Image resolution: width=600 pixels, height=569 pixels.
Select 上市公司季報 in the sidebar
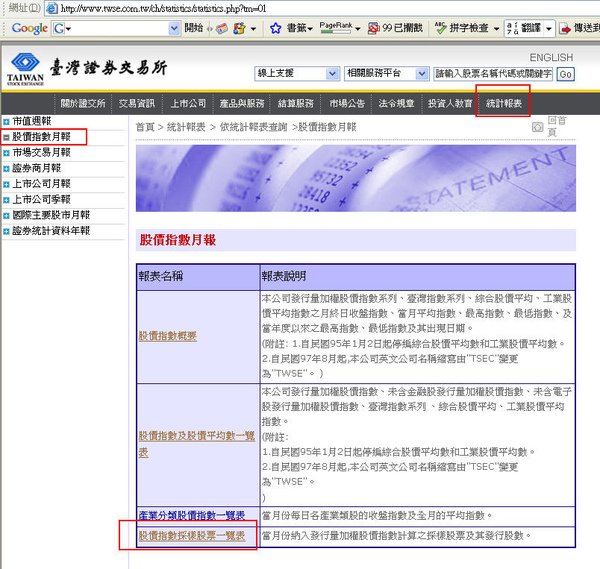point(41,199)
